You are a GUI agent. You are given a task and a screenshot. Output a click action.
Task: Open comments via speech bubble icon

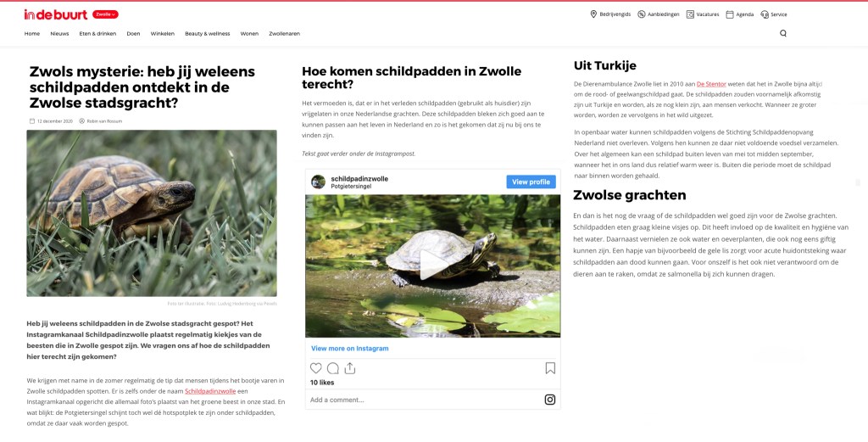[332, 368]
